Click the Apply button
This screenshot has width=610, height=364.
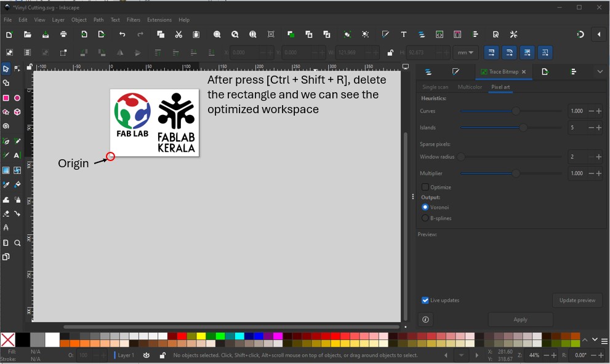[x=521, y=319]
